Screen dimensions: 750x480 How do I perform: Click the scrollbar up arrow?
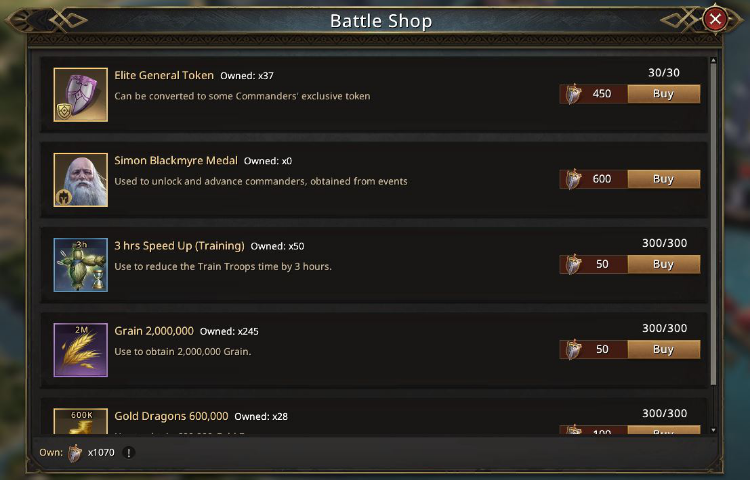(713, 60)
